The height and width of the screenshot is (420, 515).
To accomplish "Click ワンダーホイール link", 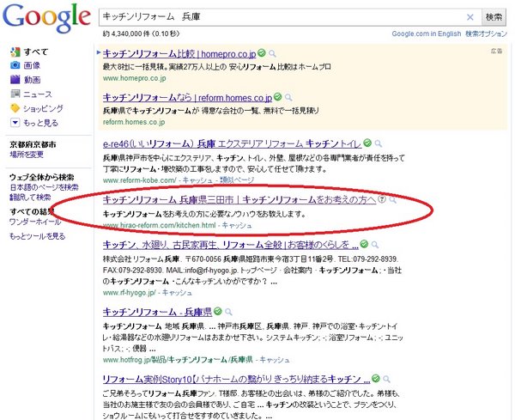I will tap(35, 222).
